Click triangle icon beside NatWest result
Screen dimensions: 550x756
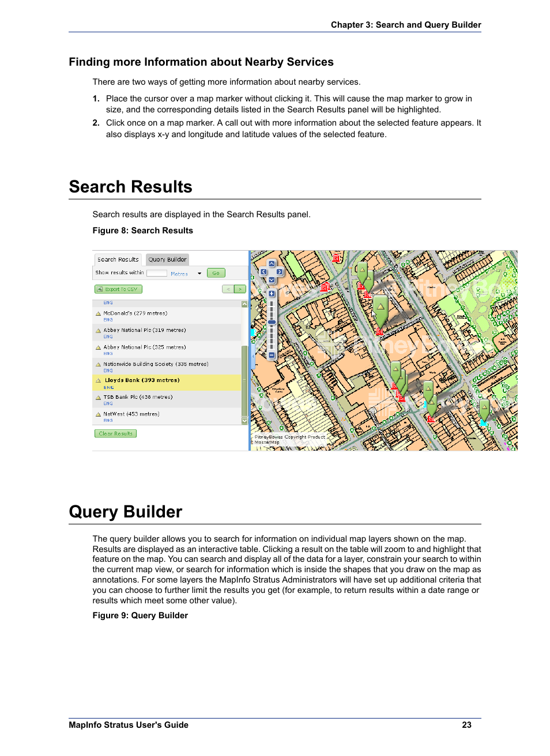click(98, 414)
